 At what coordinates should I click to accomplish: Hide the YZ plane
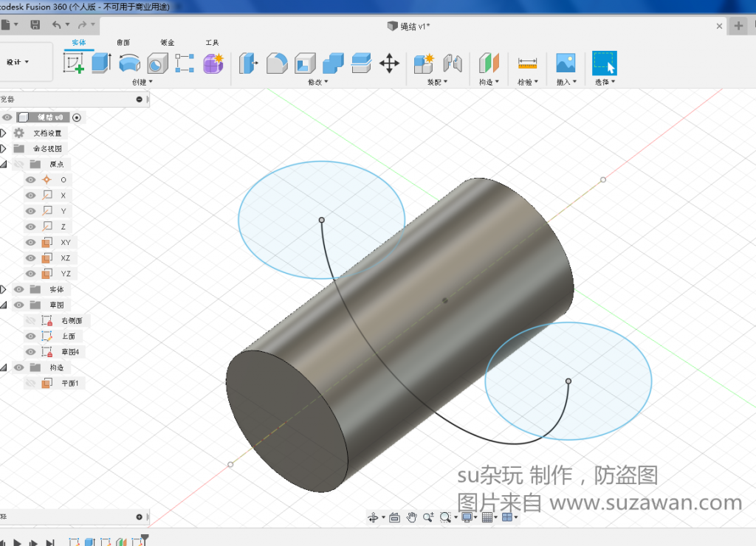[30, 274]
